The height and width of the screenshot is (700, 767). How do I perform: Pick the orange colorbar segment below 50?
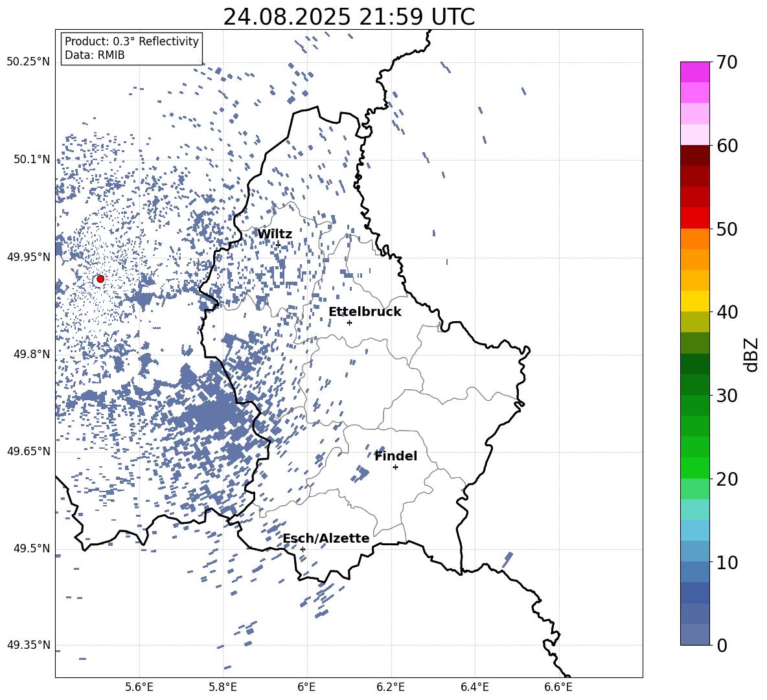click(695, 239)
